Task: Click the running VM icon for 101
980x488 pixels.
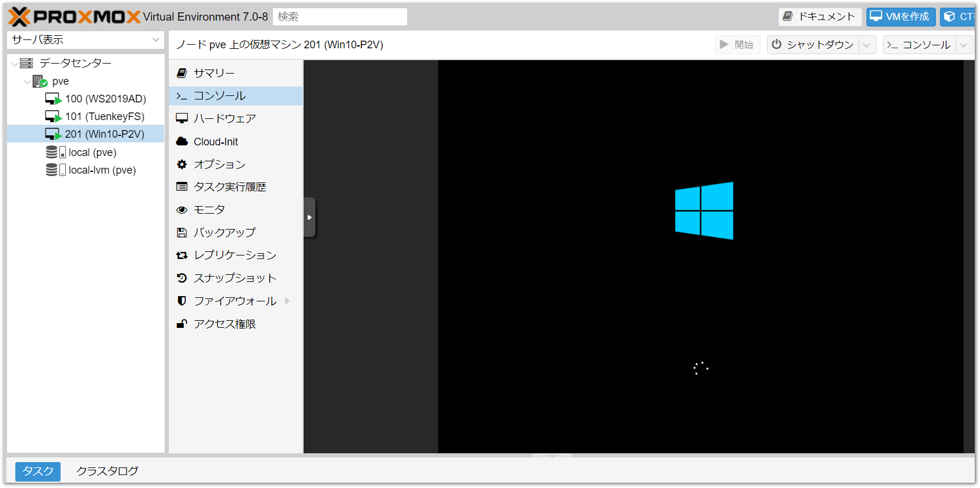Action: tap(54, 117)
